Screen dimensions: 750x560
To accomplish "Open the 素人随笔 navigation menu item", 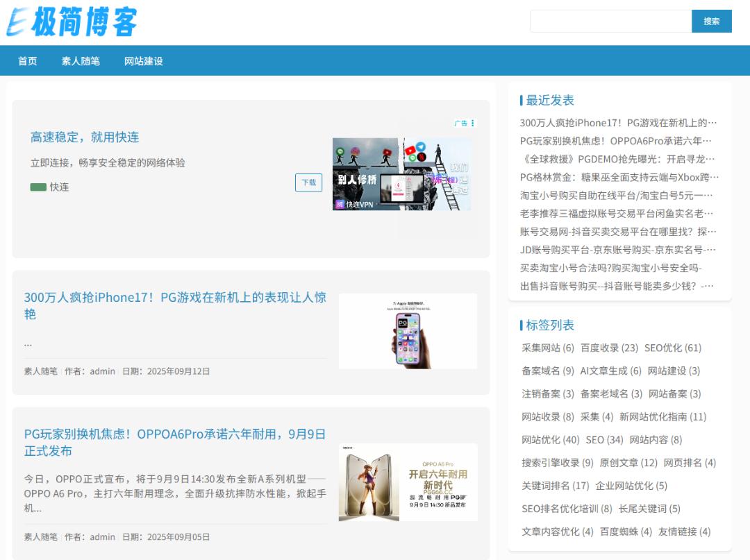I will tap(81, 61).
